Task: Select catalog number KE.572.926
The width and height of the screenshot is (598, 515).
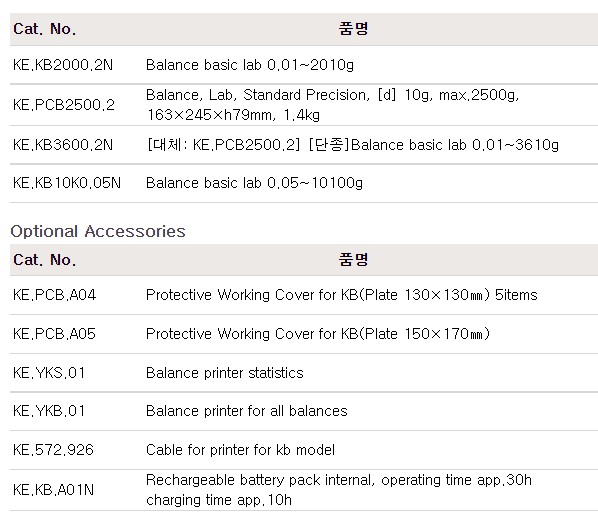Action: point(53,450)
